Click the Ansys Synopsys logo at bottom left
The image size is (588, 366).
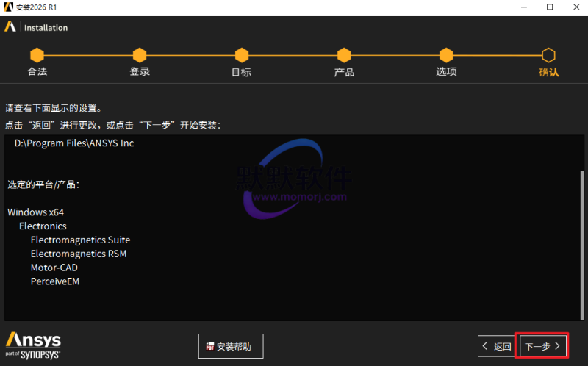[33, 345]
